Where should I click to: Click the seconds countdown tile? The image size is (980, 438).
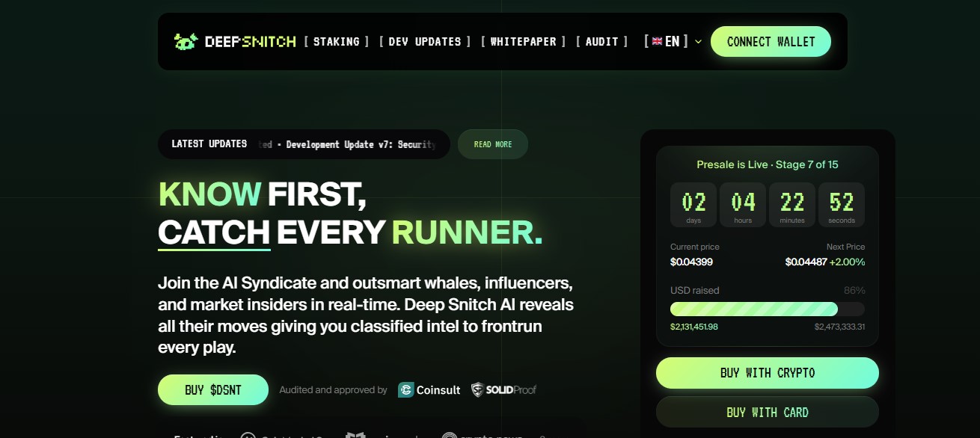[842, 205]
